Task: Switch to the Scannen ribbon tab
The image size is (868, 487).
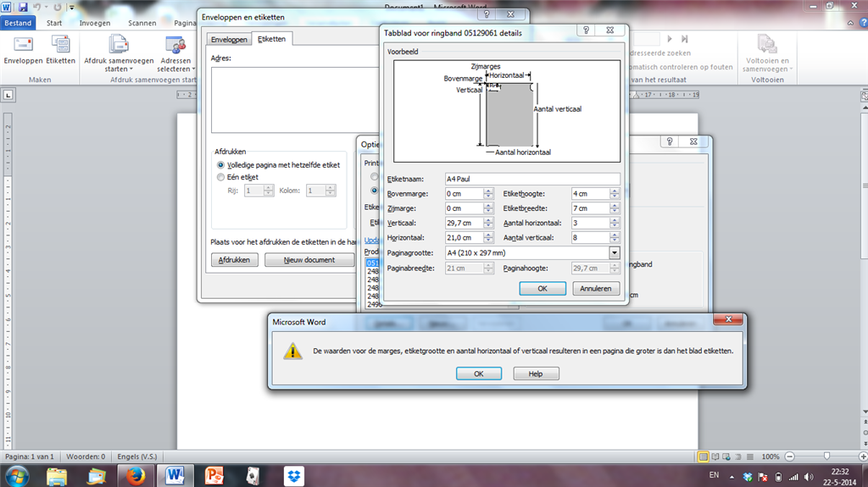Action: tap(142, 23)
